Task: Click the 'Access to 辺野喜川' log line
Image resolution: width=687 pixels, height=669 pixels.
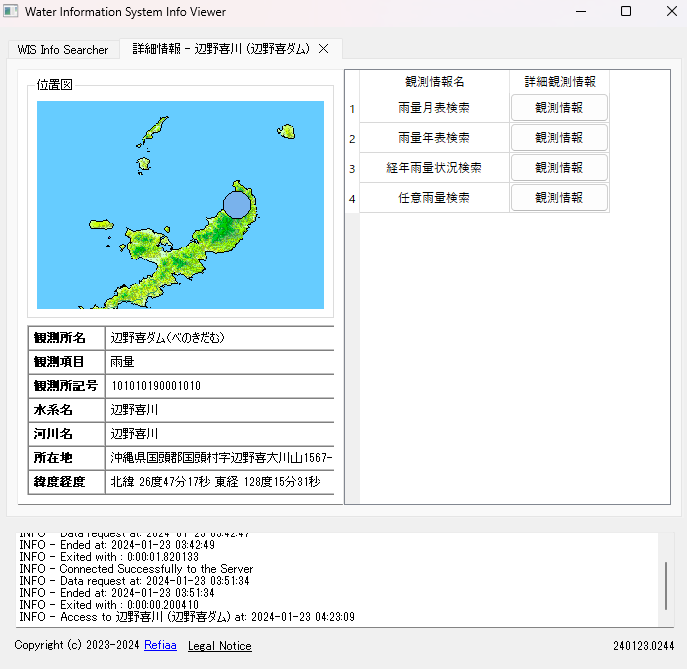Action: coord(187,617)
